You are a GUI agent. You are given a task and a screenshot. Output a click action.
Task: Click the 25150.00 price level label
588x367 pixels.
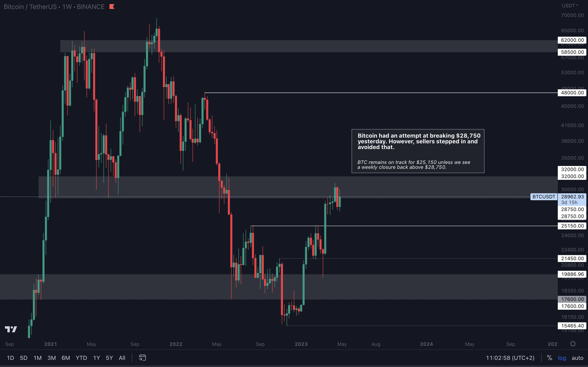[x=572, y=226]
